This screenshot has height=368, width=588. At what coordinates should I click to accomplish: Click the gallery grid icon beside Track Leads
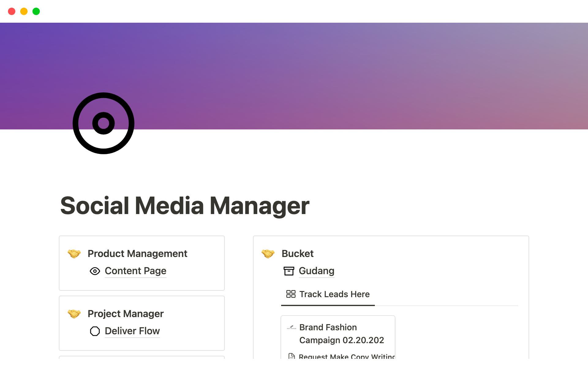(291, 294)
